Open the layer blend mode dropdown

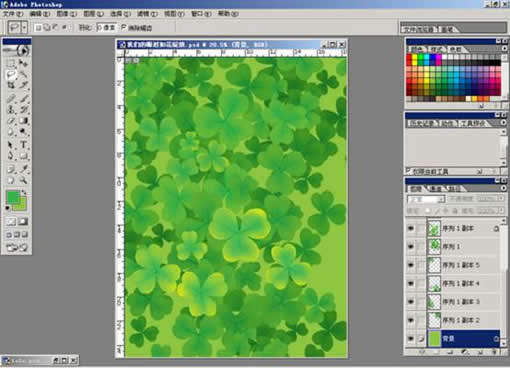pyautogui.click(x=426, y=199)
